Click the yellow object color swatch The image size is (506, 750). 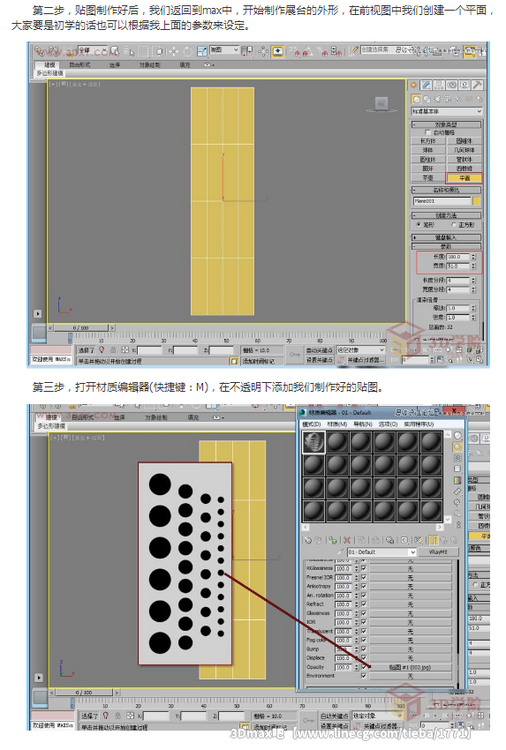pos(476,201)
